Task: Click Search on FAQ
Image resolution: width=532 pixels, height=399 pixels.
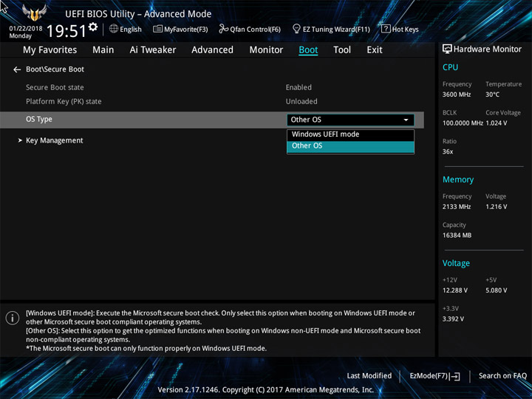Action: (x=502, y=376)
